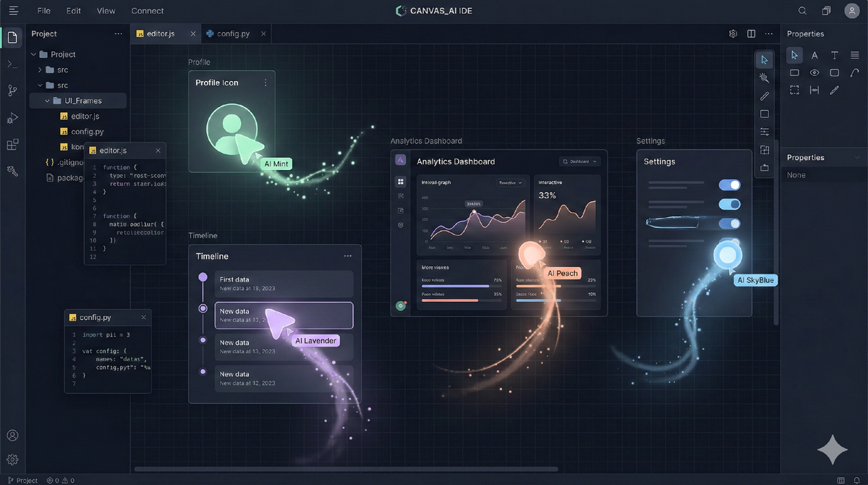Select the arrow pointer in Properties panel
The image size is (868, 485).
[x=794, y=55]
